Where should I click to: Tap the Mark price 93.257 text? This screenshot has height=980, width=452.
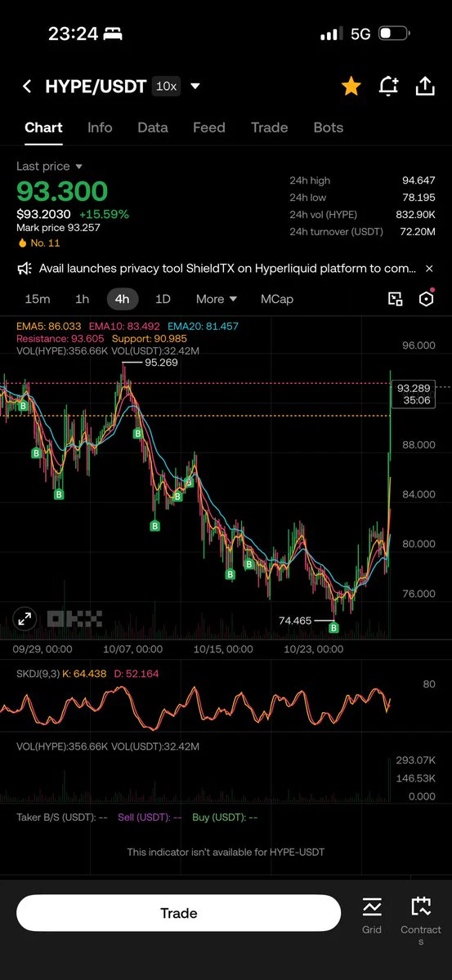[x=58, y=228]
